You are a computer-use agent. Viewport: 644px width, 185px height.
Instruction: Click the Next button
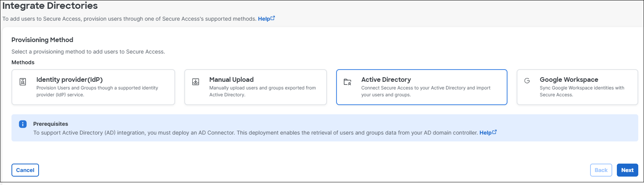click(x=627, y=170)
